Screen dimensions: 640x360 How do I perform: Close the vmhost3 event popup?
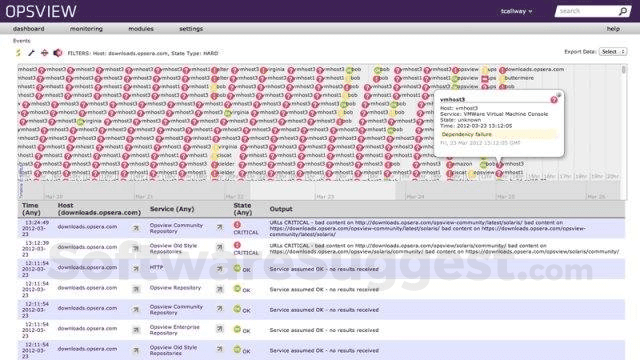559,95
